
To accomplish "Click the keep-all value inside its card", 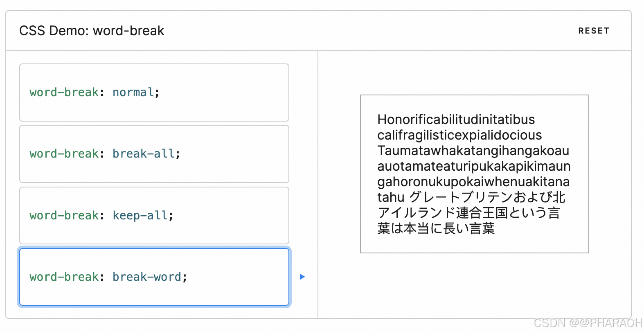I will pyautogui.click(x=140, y=216).
